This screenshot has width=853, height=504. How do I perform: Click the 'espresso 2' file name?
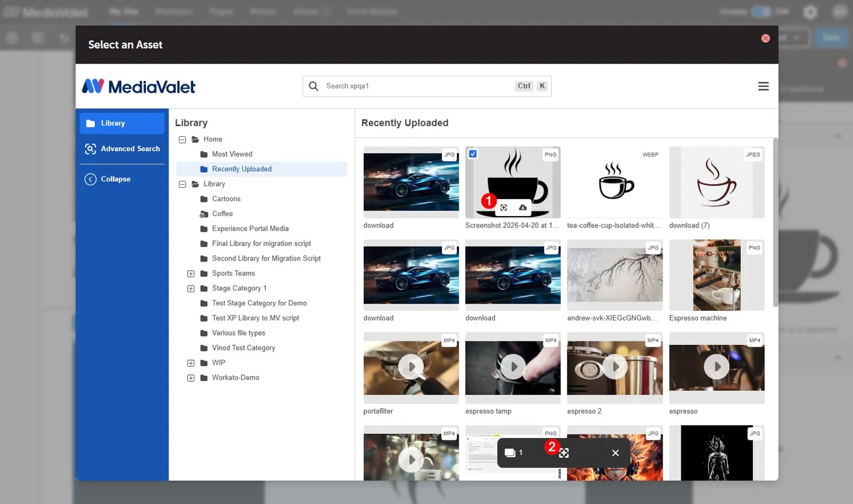tap(584, 412)
